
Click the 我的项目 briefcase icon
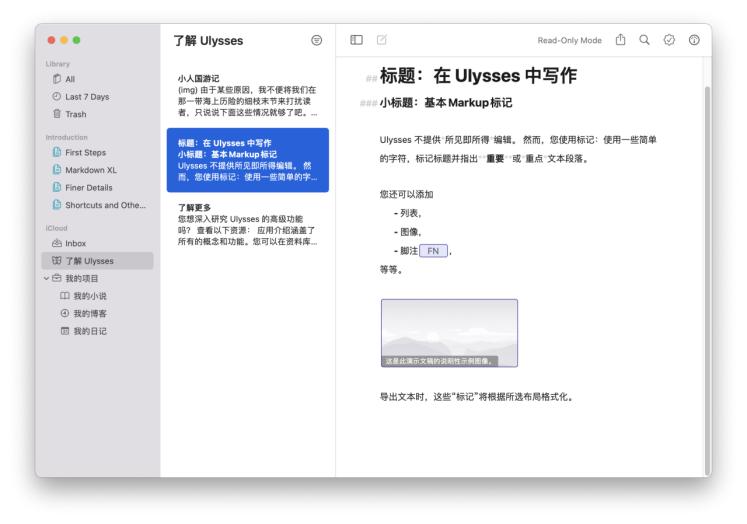pyautogui.click(x=57, y=278)
